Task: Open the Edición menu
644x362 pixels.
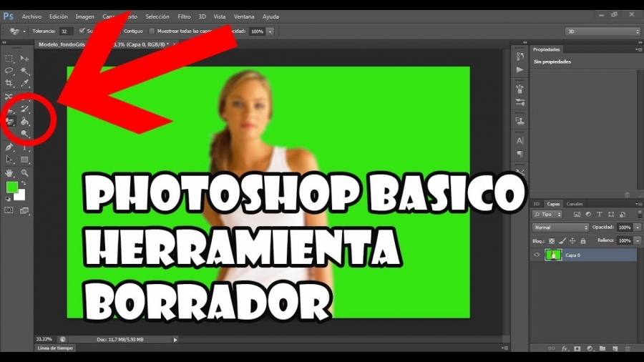Action: (x=59, y=17)
